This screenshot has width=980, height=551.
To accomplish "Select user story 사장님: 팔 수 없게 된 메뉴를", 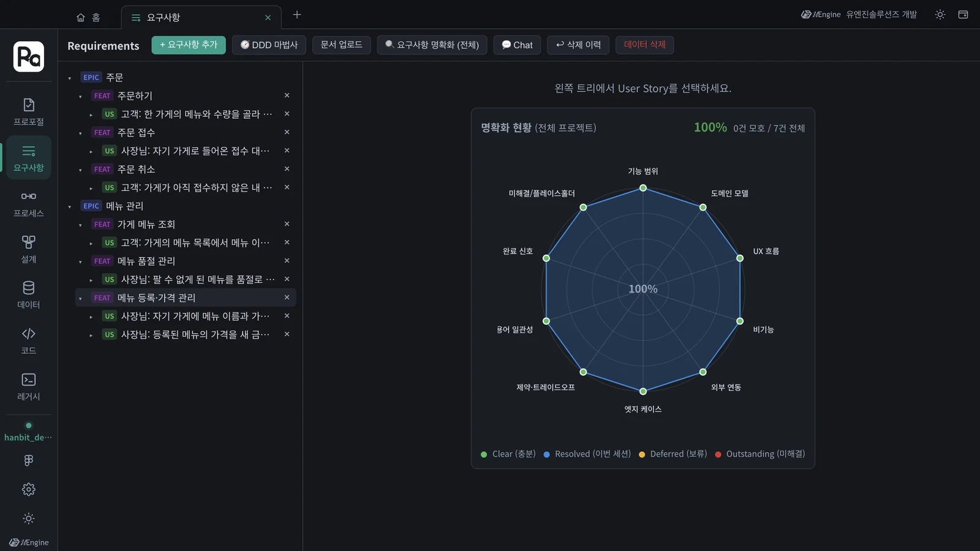I will pos(186,279).
